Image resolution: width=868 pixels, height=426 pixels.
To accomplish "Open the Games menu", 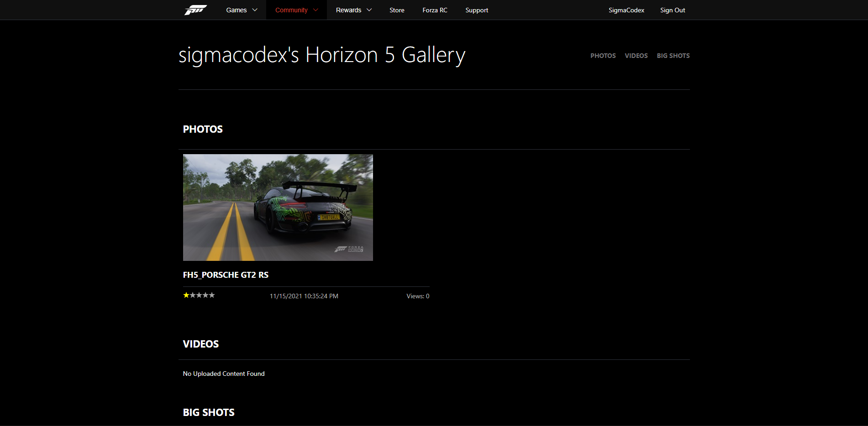I will (237, 10).
